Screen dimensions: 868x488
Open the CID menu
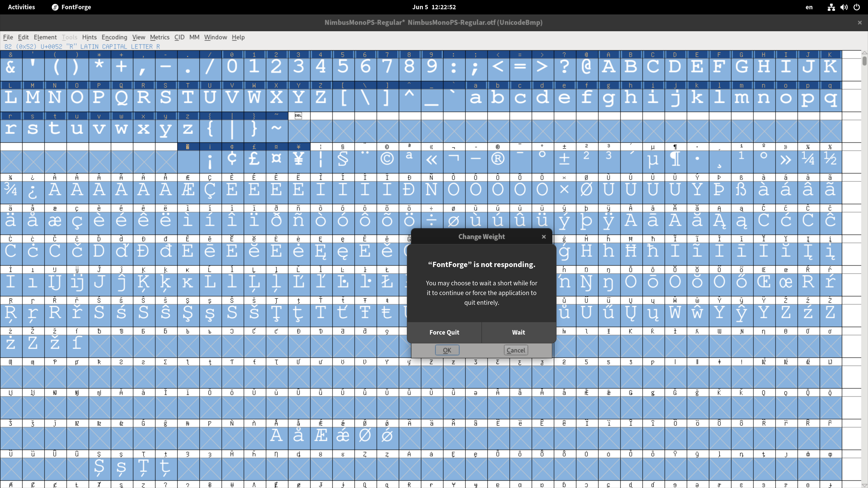tap(179, 37)
